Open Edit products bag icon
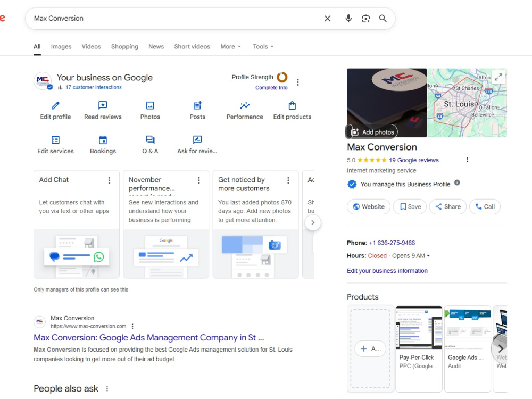 pos(292,105)
